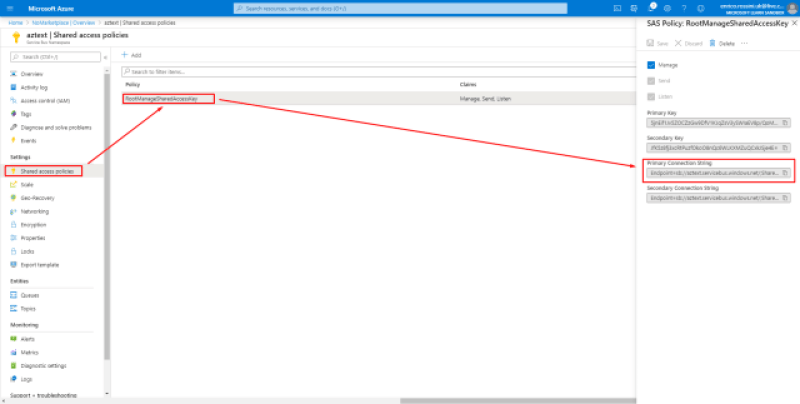Open Activity log from sidebar
This screenshot has width=800, height=404.
tap(34, 87)
